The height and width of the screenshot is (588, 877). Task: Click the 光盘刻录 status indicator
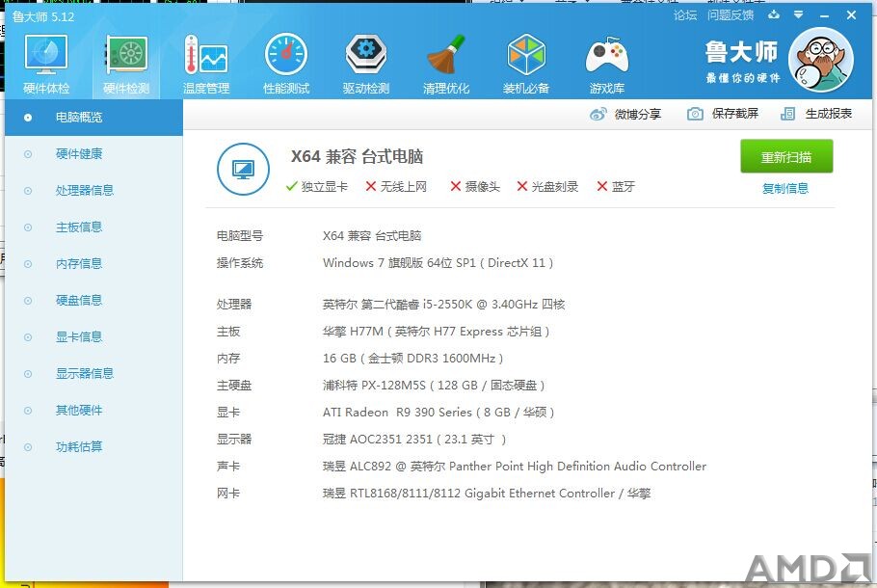pos(547,186)
